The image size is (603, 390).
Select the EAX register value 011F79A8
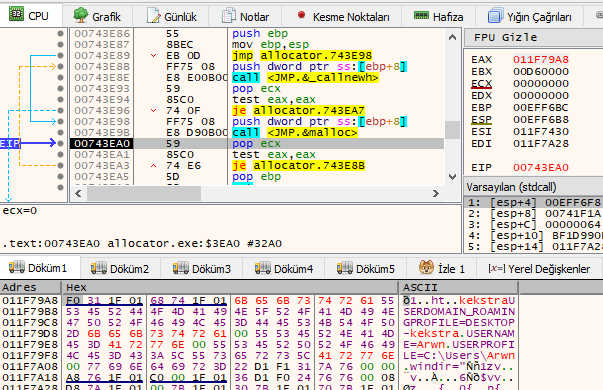point(541,60)
